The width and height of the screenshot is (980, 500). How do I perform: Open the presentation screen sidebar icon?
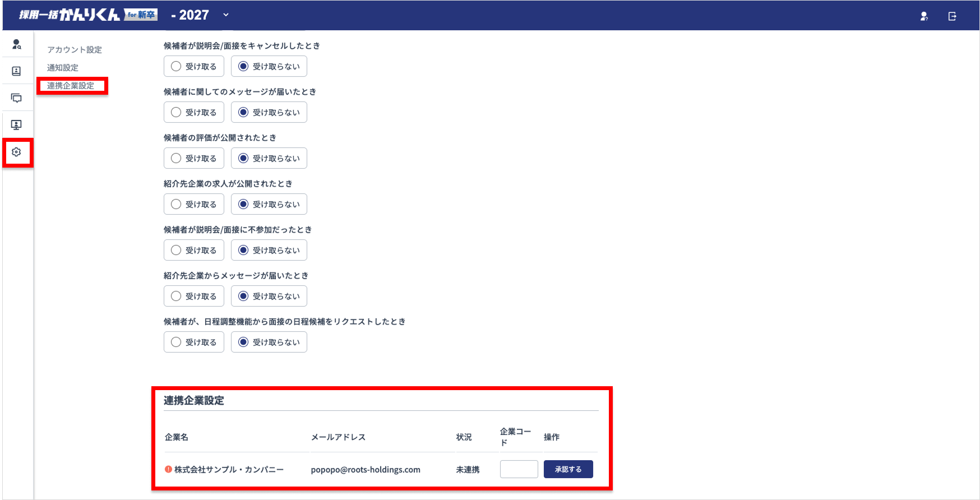17,125
